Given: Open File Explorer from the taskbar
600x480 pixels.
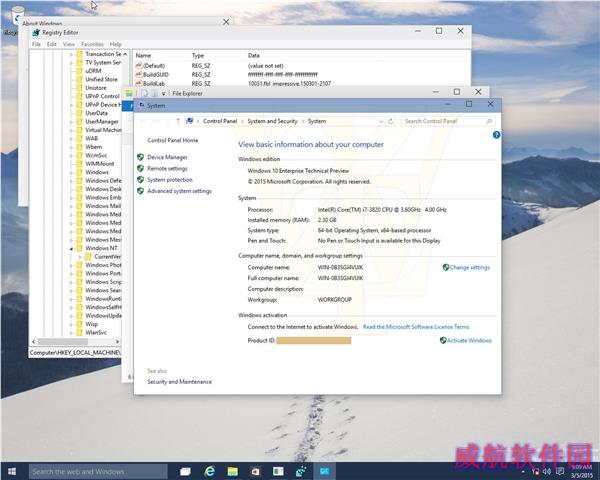Looking at the screenshot, I should click(232, 472).
